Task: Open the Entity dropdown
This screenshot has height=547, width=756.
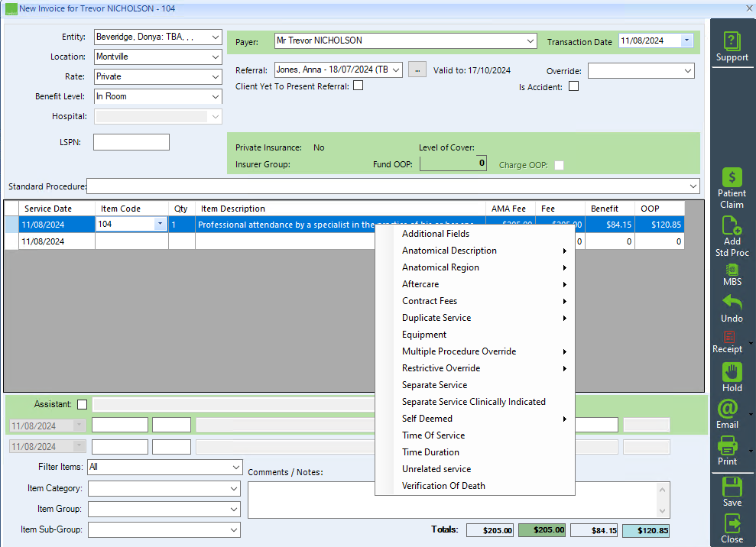Action: pos(215,37)
